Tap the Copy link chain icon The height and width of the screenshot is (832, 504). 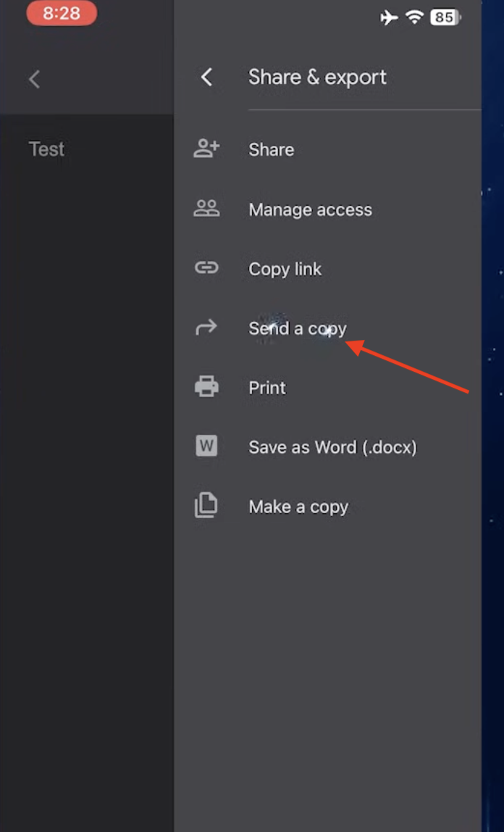coord(207,268)
